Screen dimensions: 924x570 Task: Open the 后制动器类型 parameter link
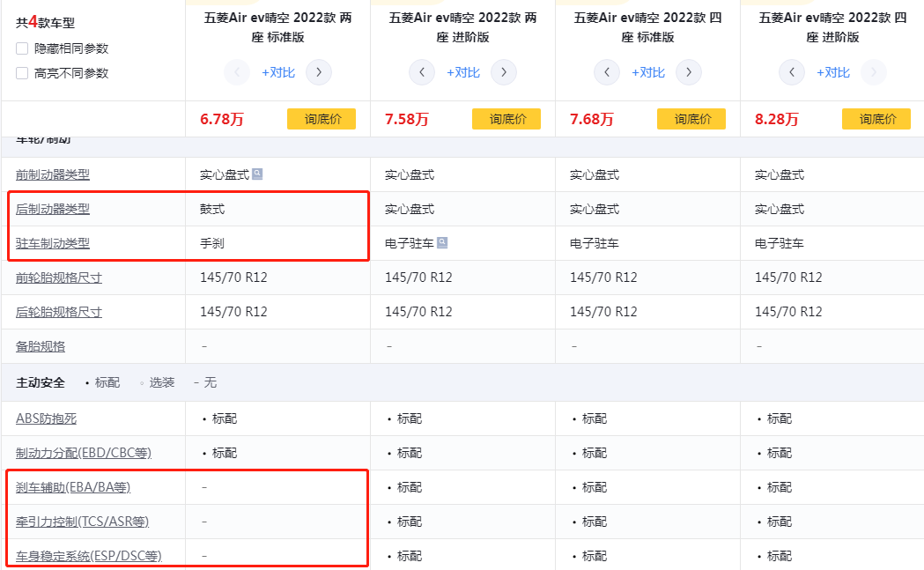[53, 209]
